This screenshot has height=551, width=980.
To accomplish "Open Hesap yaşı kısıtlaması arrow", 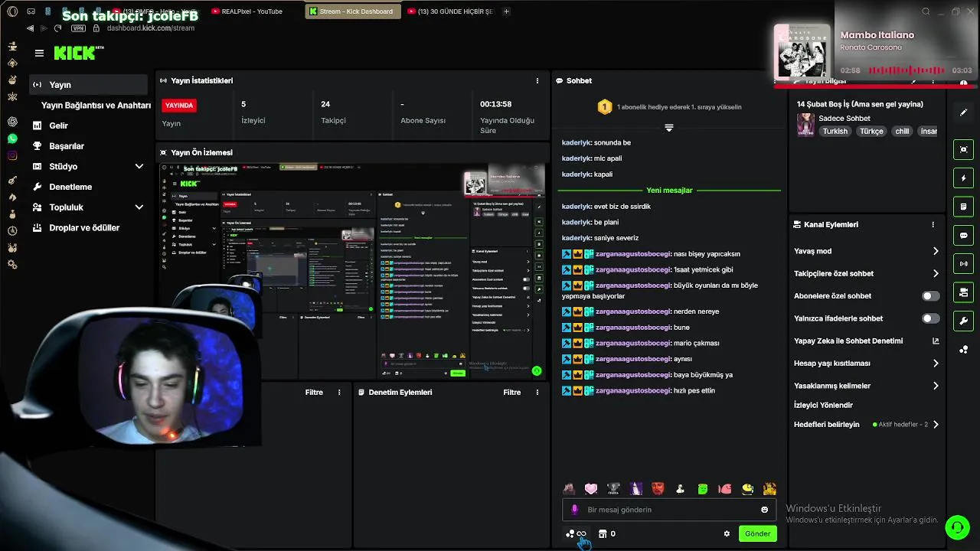I will coord(936,364).
